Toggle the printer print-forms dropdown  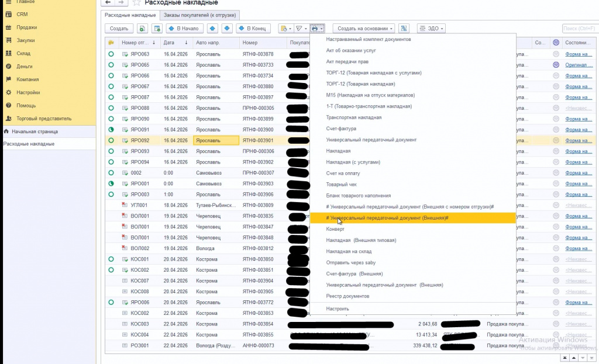tap(317, 28)
